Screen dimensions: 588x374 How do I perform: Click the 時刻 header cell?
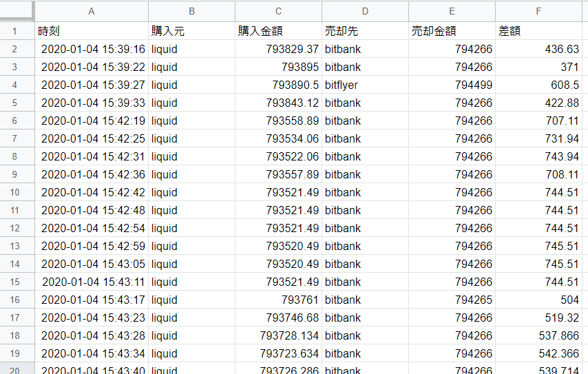pyautogui.click(x=92, y=31)
